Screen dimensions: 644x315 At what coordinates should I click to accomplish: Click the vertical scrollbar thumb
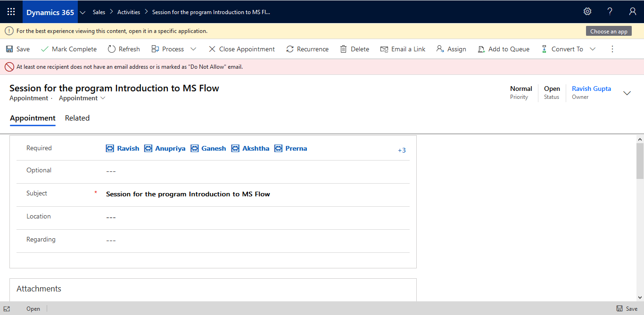point(640,161)
